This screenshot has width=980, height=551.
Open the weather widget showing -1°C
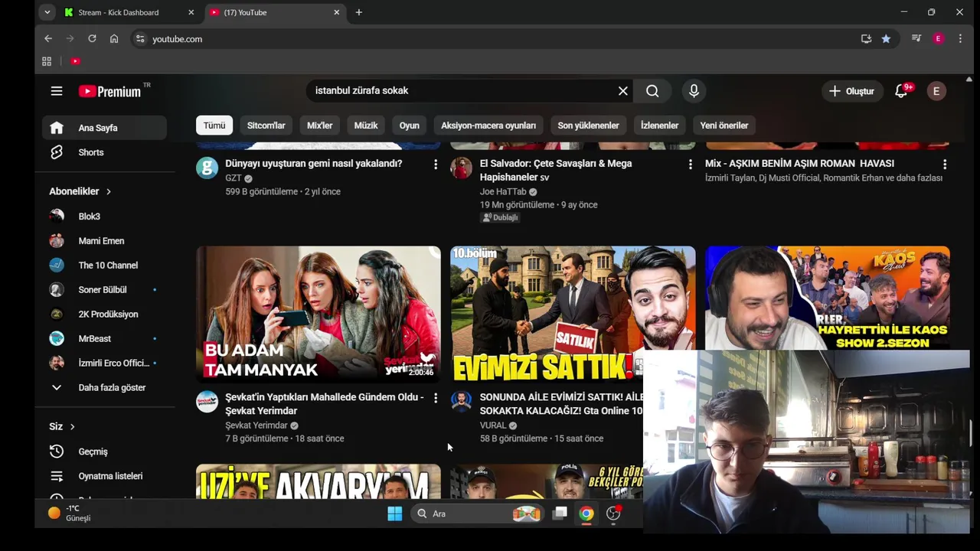70,514
